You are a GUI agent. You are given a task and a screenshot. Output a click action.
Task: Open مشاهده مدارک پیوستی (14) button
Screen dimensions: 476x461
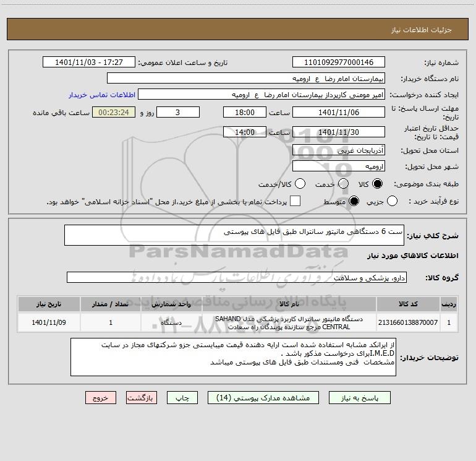[263, 398]
